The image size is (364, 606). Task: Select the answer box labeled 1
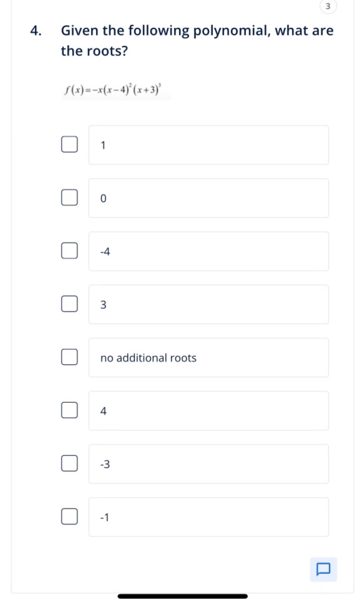click(x=209, y=145)
